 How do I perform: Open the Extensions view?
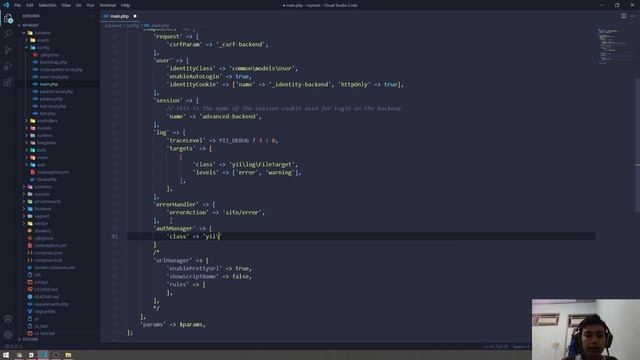point(8,82)
